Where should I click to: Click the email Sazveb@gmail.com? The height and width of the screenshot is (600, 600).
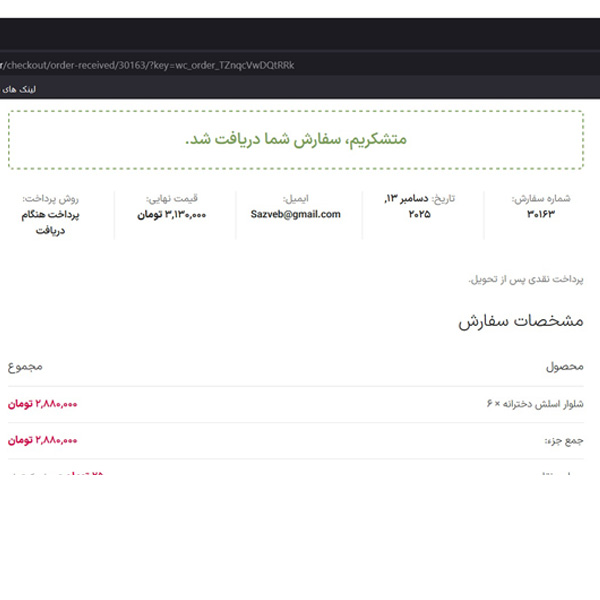[295, 214]
